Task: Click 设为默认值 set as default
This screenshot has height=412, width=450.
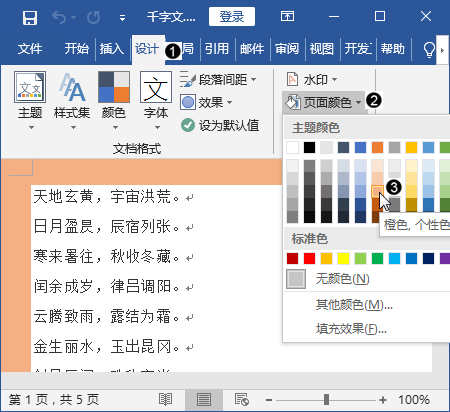Action: [220, 125]
